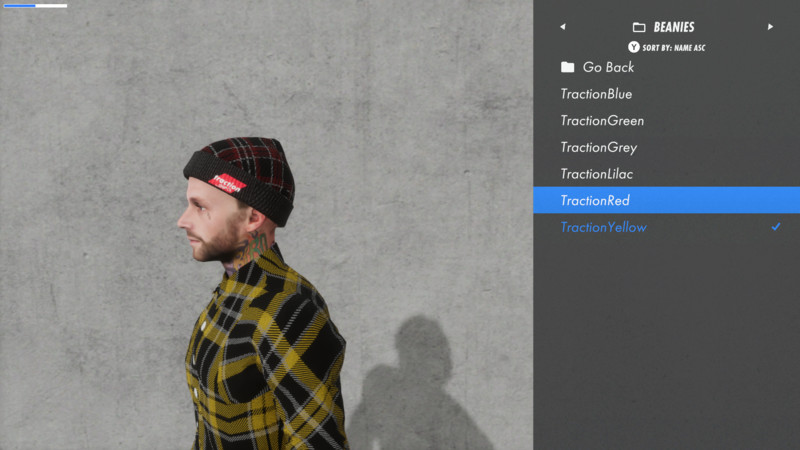Select the TractionBlue beanie
This screenshot has width=800, height=450.
point(666,94)
